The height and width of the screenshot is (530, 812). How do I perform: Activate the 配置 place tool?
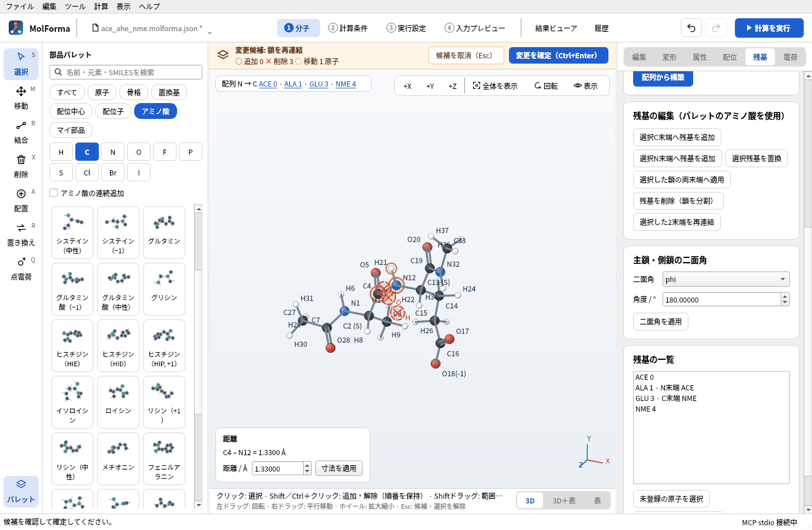[x=21, y=200]
